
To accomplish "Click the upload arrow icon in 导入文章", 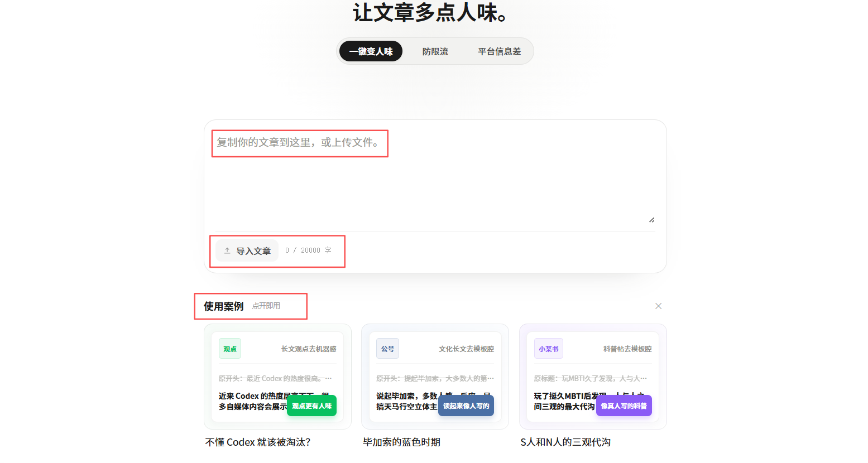I will pyautogui.click(x=227, y=251).
